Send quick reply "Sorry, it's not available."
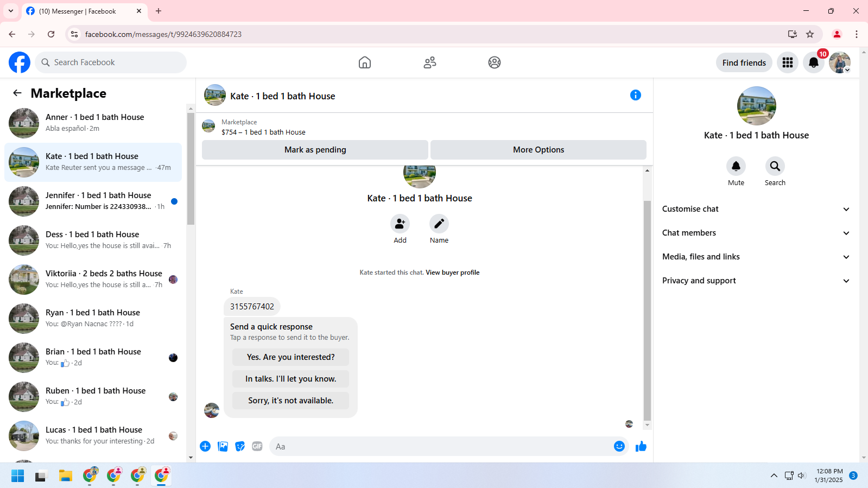Viewport: 868px width, 488px height. [290, 401]
